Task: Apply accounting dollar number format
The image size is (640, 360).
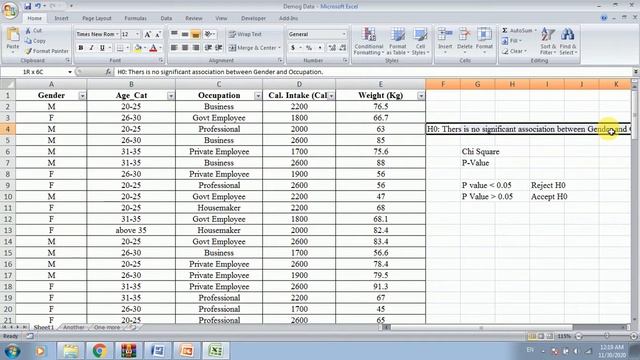Action: 293,48
